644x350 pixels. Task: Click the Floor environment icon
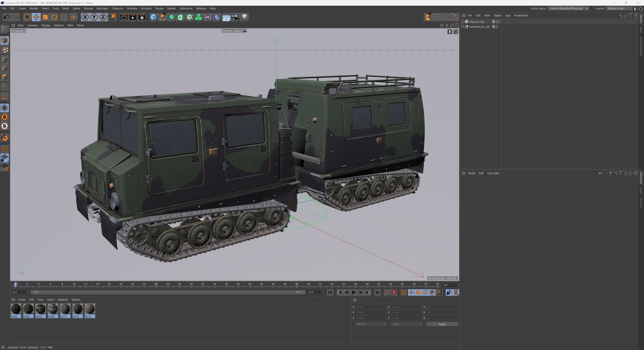[226, 17]
